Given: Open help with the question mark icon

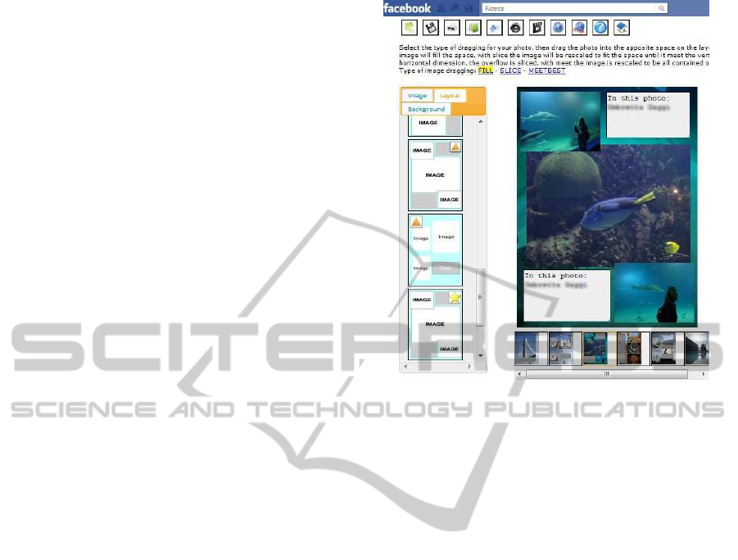Looking at the screenshot, I should 600,29.
